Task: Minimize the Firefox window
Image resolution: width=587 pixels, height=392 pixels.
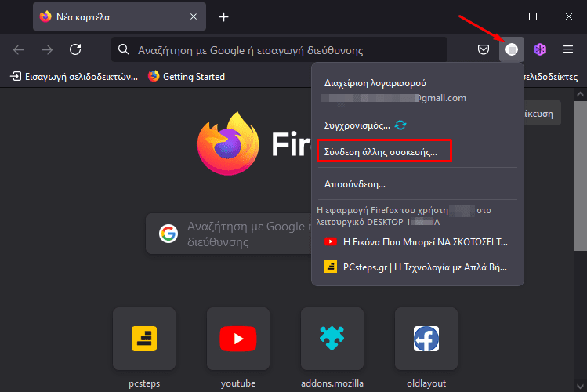Action: click(x=497, y=16)
